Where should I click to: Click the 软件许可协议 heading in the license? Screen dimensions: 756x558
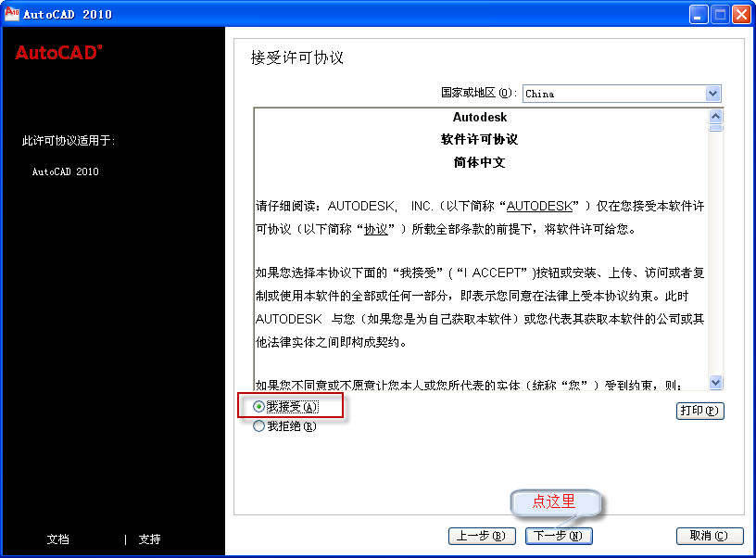(480, 139)
